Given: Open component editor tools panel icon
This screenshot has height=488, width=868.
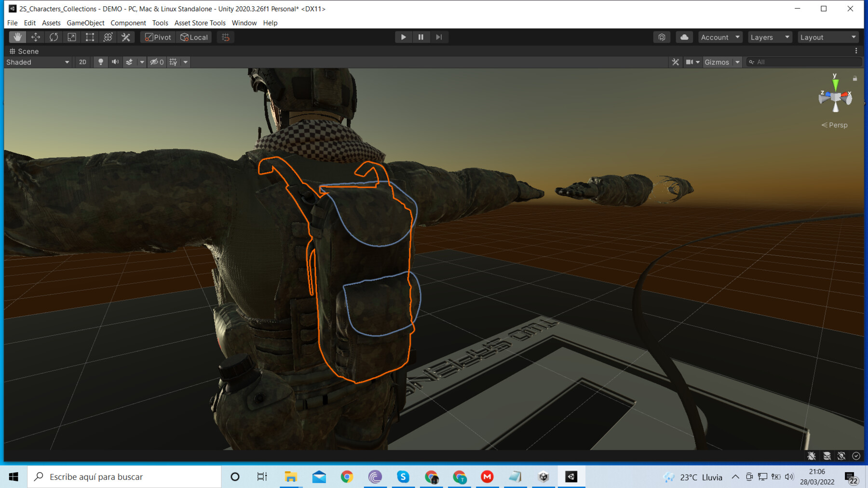Looking at the screenshot, I should click(x=675, y=62).
